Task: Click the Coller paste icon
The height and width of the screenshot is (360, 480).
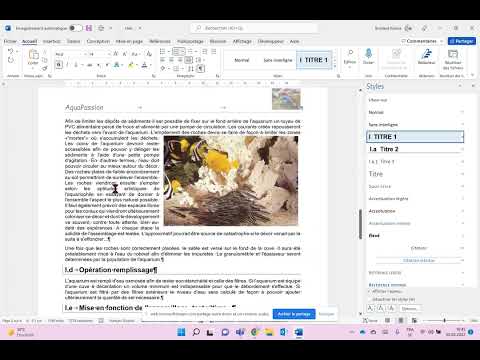Action: pyautogui.click(x=33, y=55)
